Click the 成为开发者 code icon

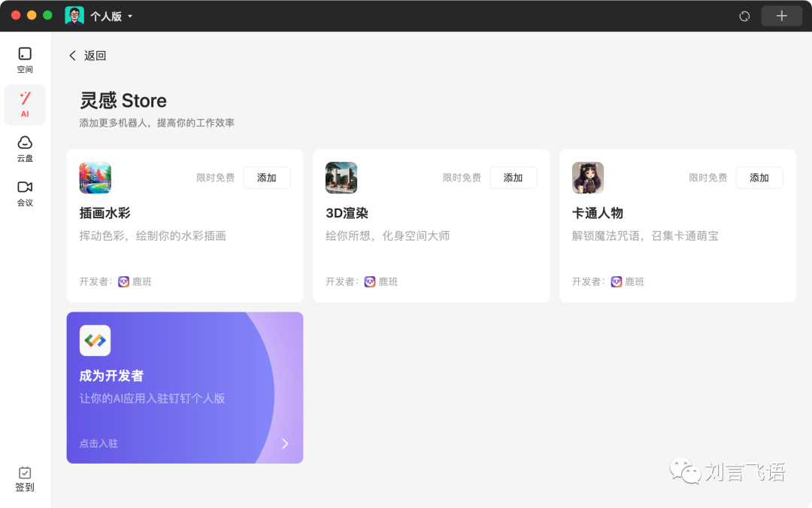point(95,341)
